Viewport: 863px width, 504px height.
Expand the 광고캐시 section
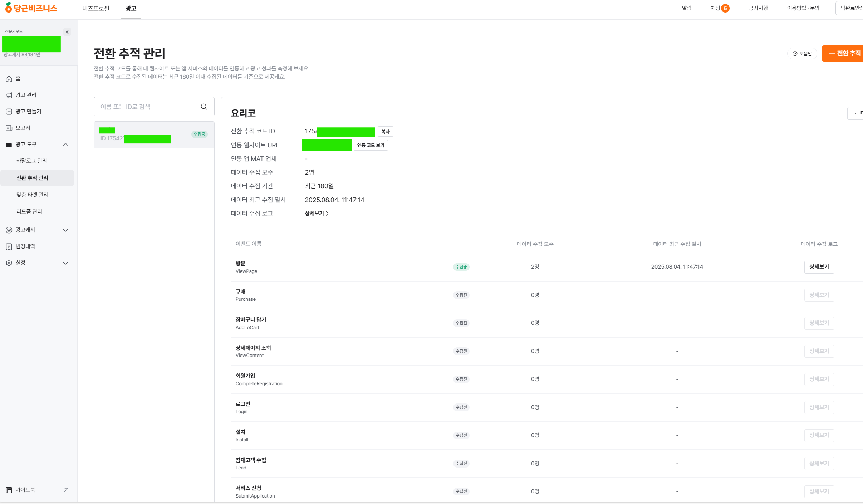pyautogui.click(x=65, y=230)
